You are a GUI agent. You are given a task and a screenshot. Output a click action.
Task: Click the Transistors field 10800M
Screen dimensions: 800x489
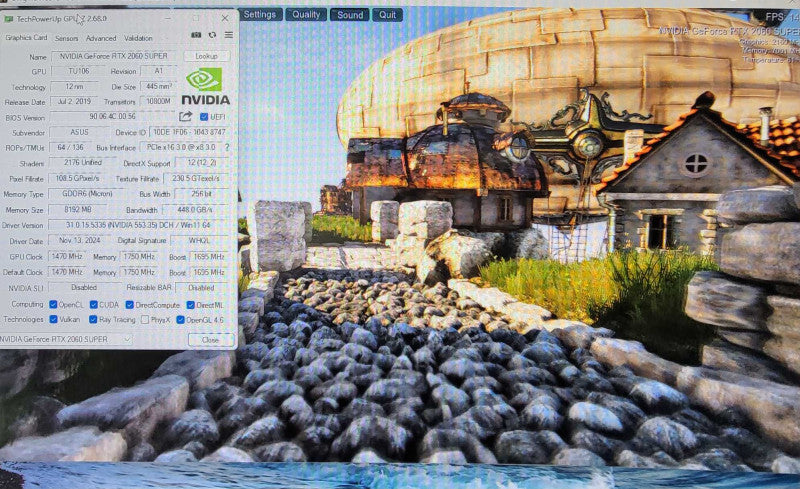coord(158,102)
